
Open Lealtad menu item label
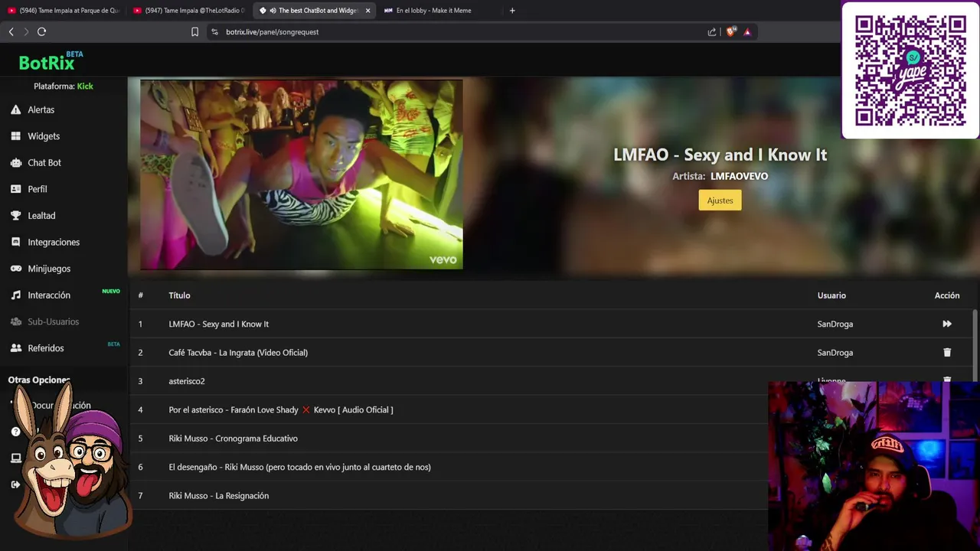click(x=41, y=216)
